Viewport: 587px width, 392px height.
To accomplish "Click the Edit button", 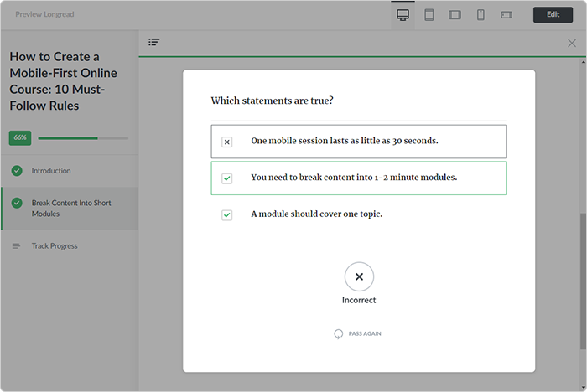I will (x=553, y=14).
